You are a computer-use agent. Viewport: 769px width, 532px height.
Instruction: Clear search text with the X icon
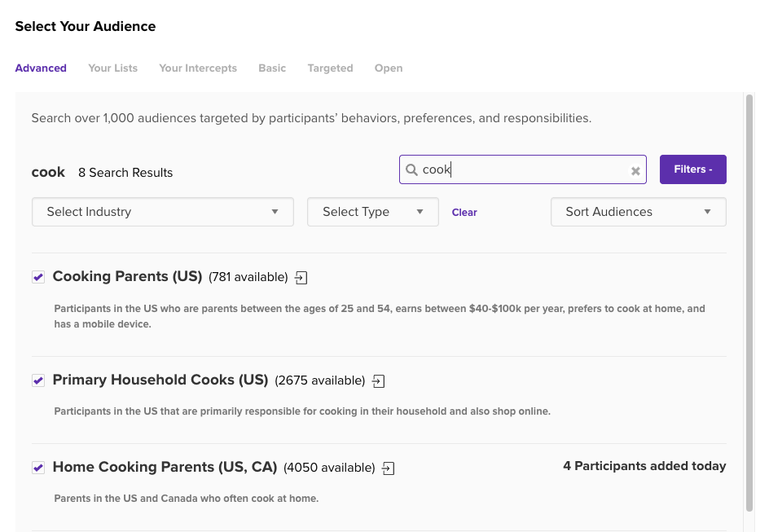[635, 171]
